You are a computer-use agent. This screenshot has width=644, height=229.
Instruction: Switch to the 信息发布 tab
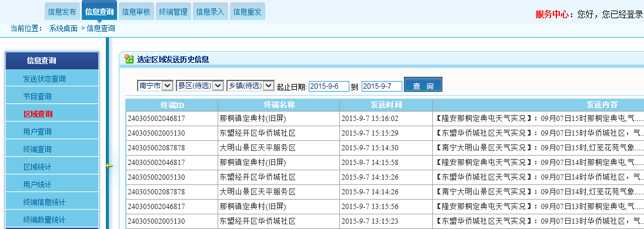tap(62, 12)
